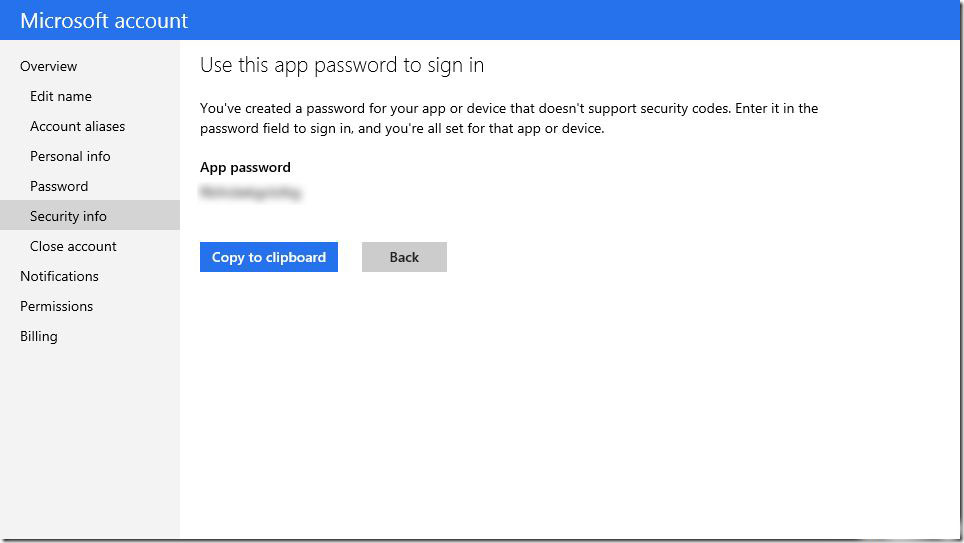Click the bold App password label
The height and width of the screenshot is (543, 964).
click(x=245, y=167)
